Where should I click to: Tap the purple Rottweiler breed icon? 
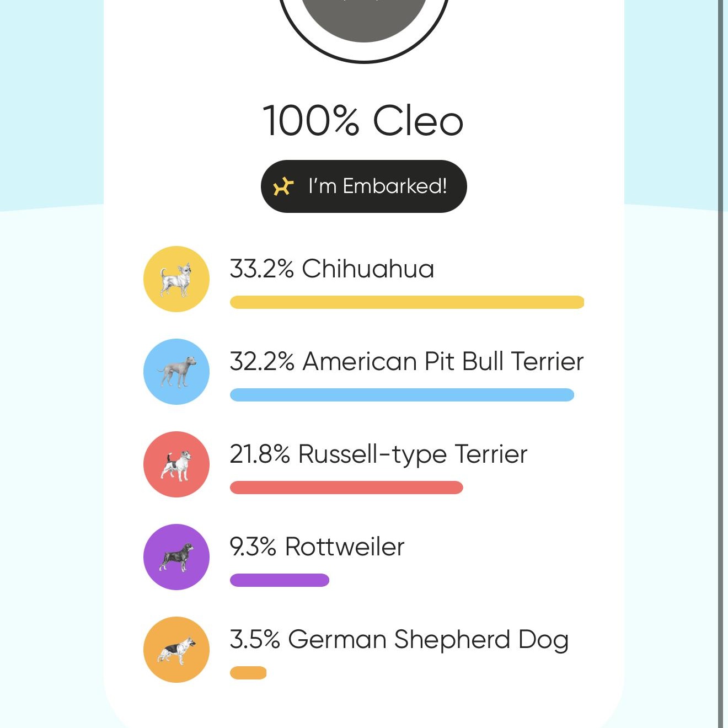[176, 557]
